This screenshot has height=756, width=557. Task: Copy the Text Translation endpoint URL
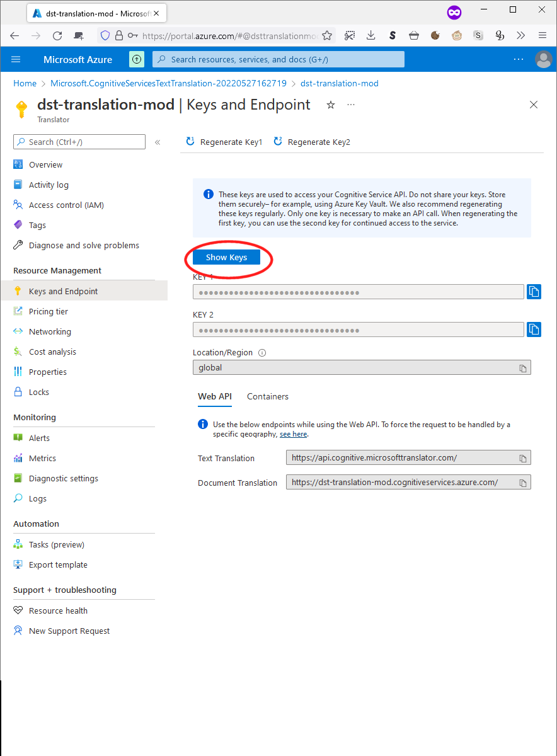pyautogui.click(x=523, y=458)
